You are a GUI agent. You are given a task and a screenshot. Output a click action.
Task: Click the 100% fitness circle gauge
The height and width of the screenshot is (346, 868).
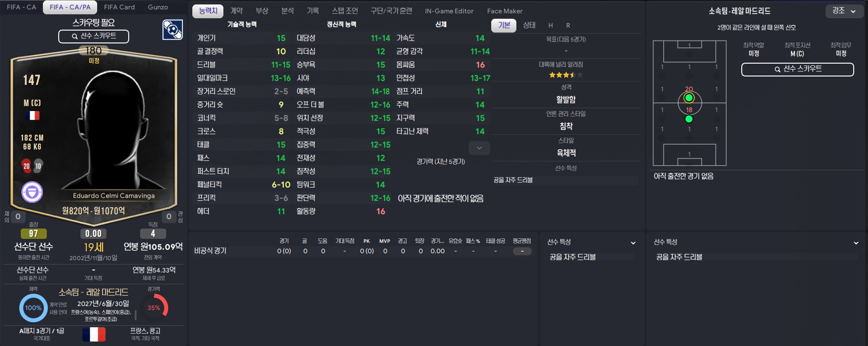point(33,308)
